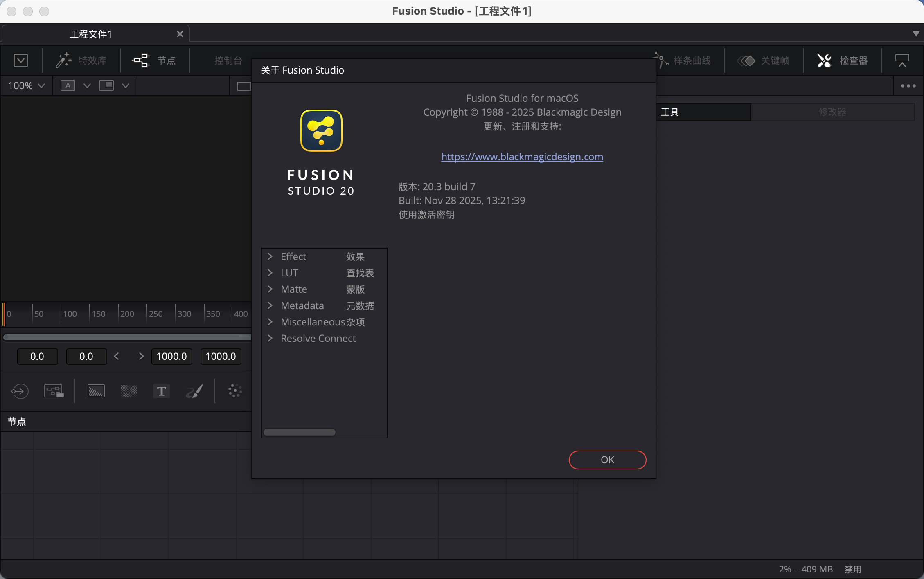This screenshot has height=579, width=924.
Task: Open the Inspector tools icon
Action: coord(824,61)
